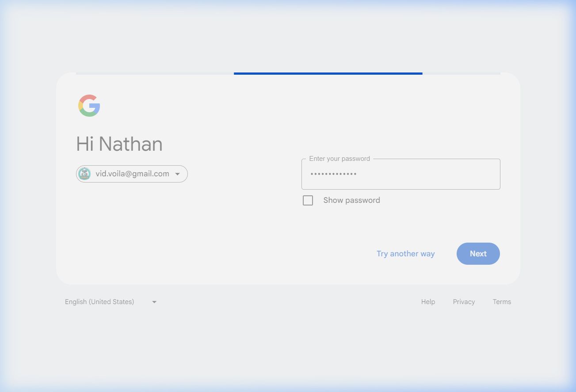This screenshot has width=576, height=392.
Task: Click the Show password label text
Action: click(x=351, y=200)
